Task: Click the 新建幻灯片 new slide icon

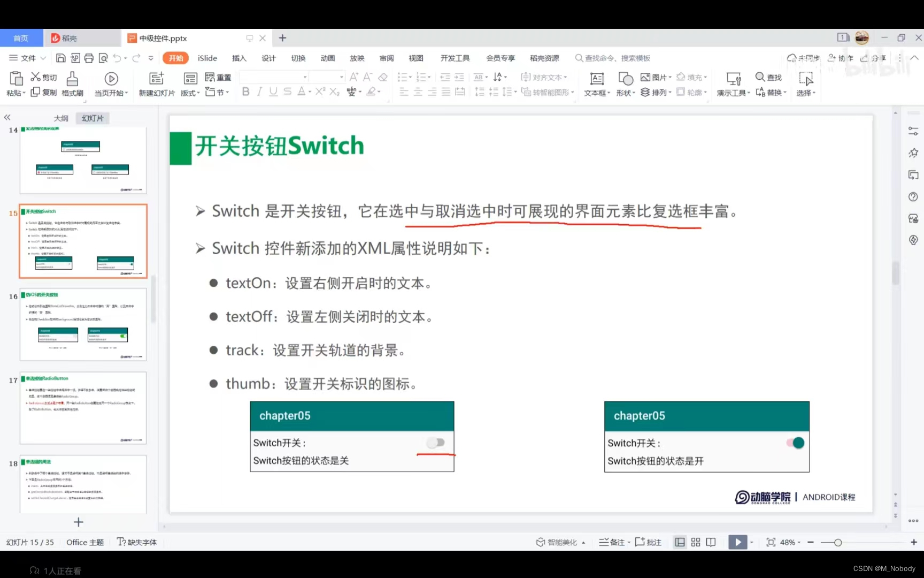Action: pos(157,85)
